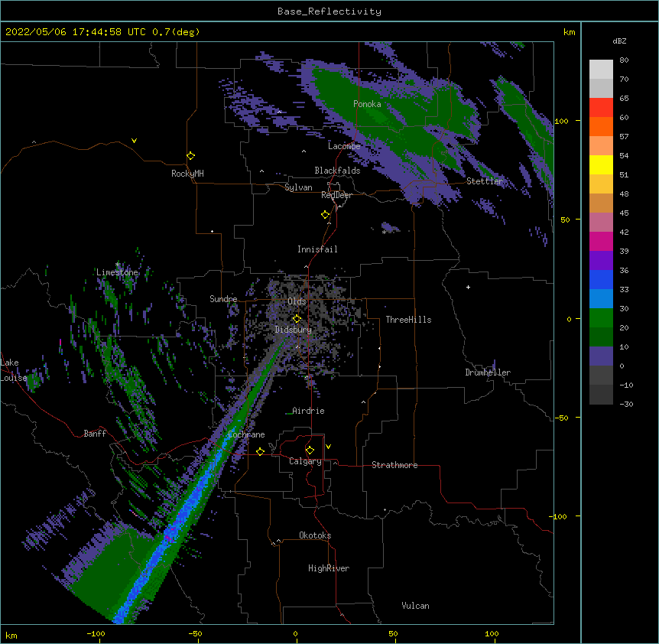
Task: Select the bright yellow 54 dBZ swatch
Action: tap(601, 164)
